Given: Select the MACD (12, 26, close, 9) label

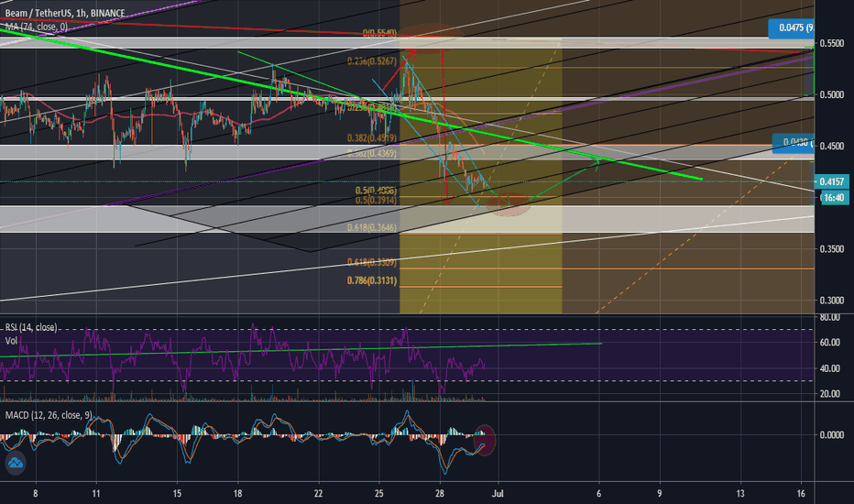Looking at the screenshot, I should pos(49,415).
